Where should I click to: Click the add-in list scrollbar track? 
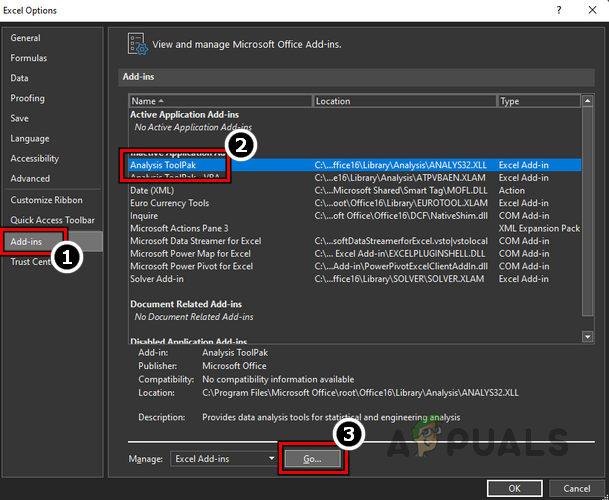(587, 218)
